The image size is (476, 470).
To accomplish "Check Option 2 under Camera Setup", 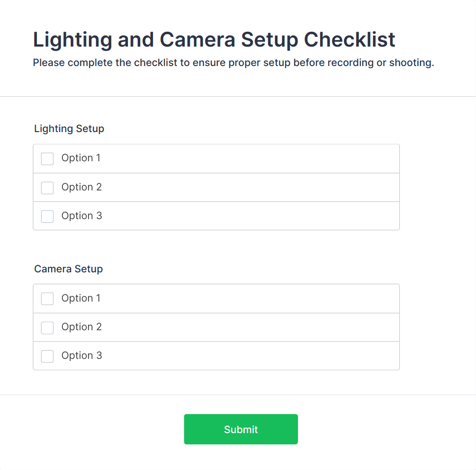I will 47,327.
